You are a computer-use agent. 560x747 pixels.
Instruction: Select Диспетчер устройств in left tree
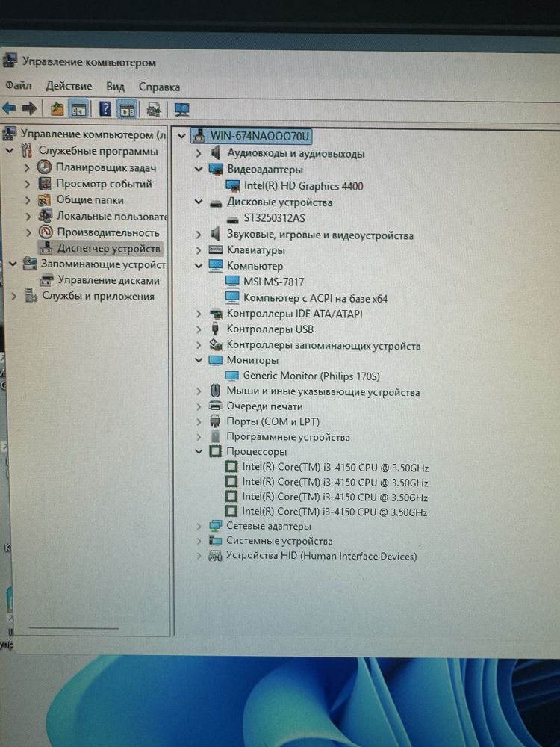tap(108, 248)
